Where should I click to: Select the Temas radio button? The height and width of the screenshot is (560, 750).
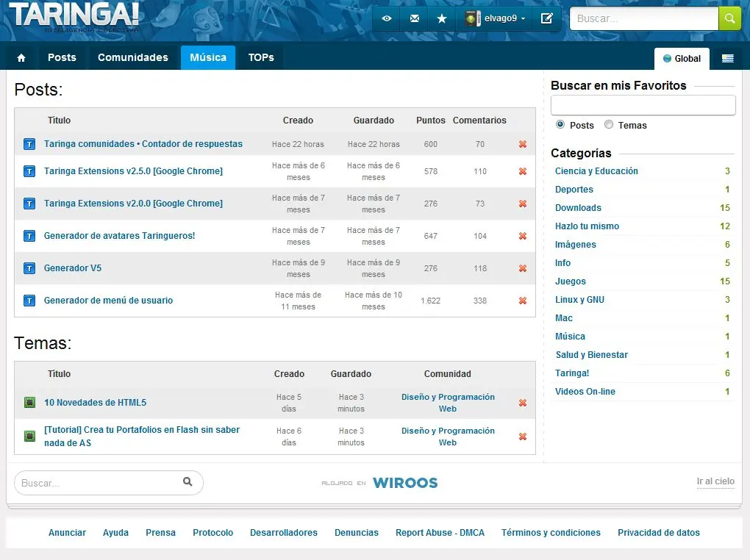[x=609, y=125]
